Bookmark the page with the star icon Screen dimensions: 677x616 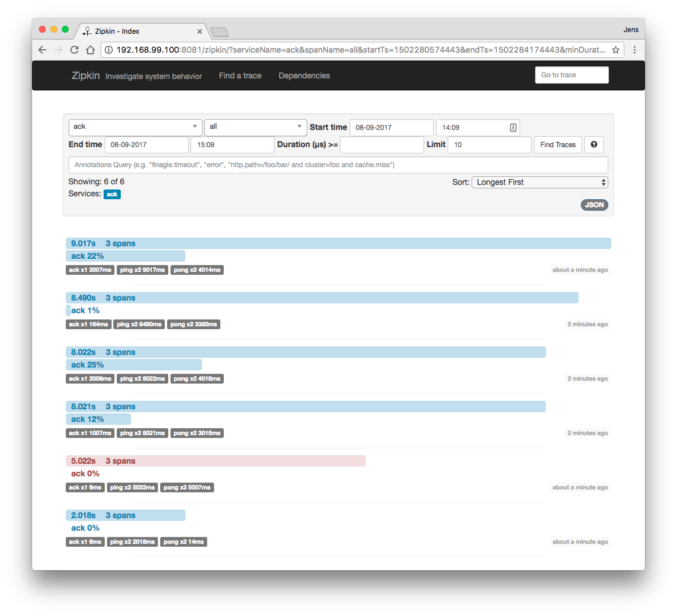pyautogui.click(x=616, y=50)
